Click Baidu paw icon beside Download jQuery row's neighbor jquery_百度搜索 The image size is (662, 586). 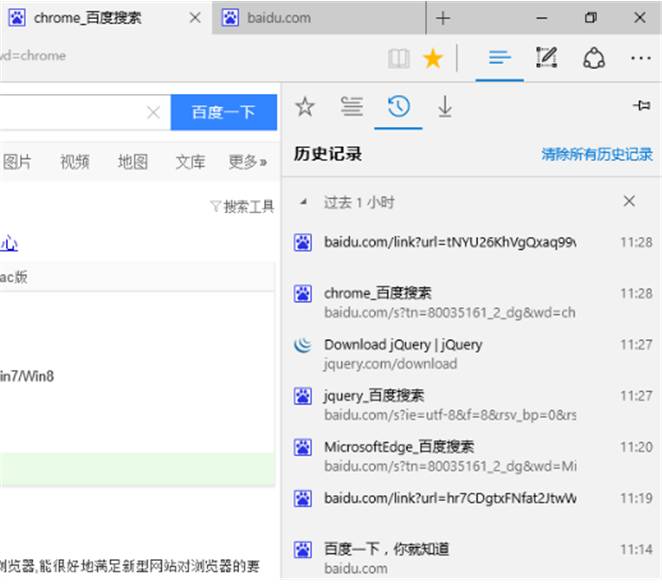(303, 396)
